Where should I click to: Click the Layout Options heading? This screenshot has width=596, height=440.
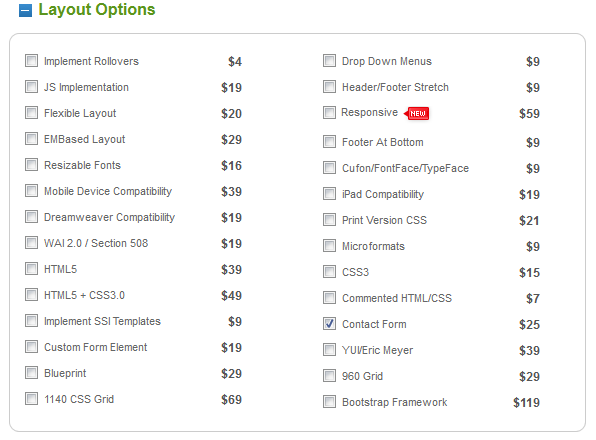pos(97,9)
